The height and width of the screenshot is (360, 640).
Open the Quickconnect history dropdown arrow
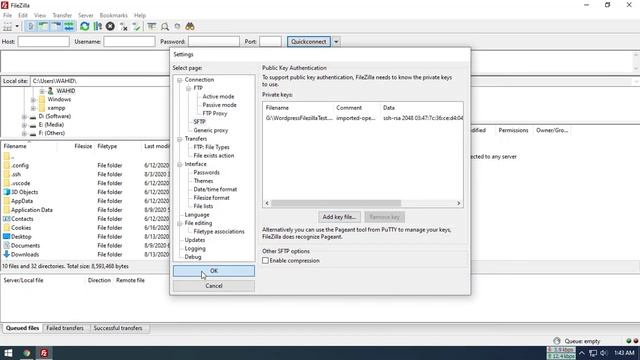[x=336, y=42]
